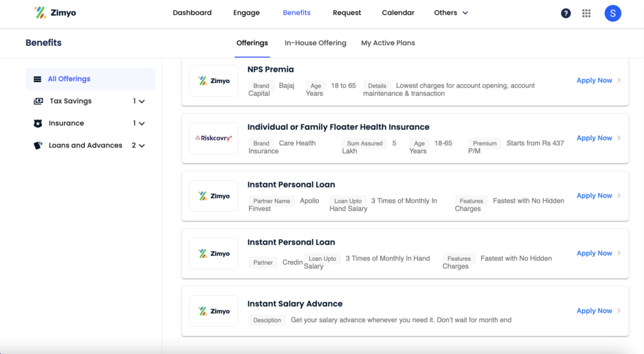Apply Now for Apollo Finvest personal loan
The width and height of the screenshot is (644, 354).
tap(594, 196)
